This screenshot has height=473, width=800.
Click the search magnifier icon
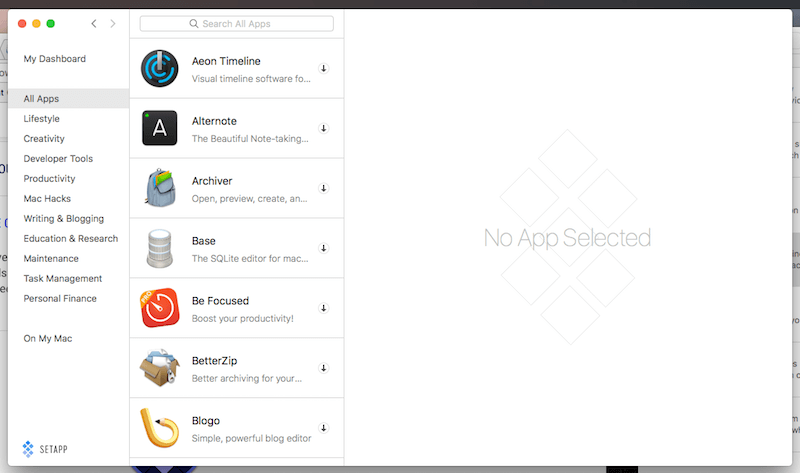click(194, 23)
